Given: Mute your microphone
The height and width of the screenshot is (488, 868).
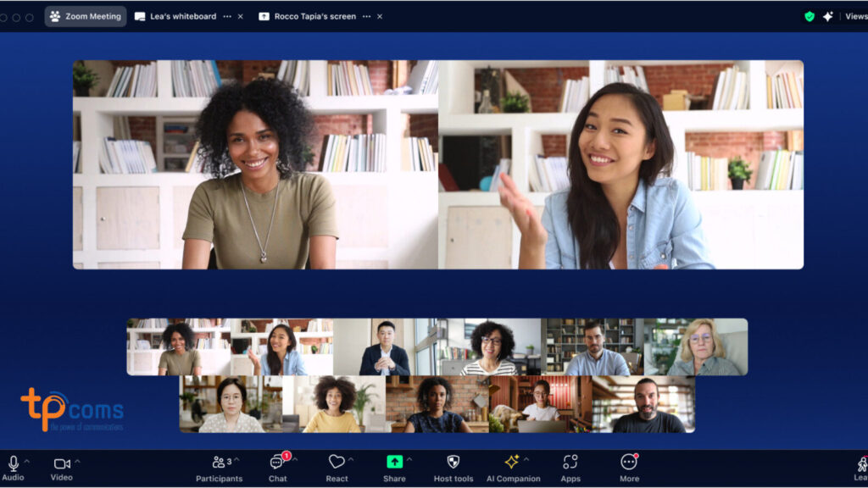Looking at the screenshot, I should 14,463.
